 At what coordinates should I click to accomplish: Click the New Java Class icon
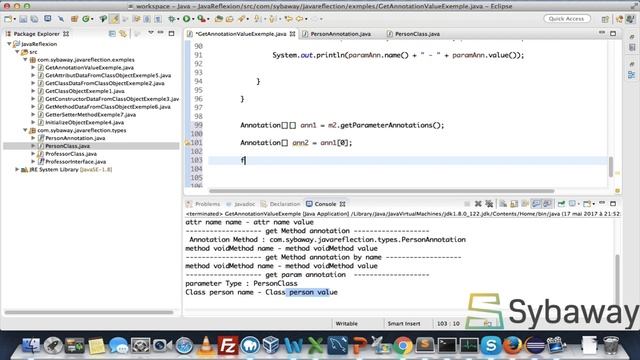coord(86,19)
